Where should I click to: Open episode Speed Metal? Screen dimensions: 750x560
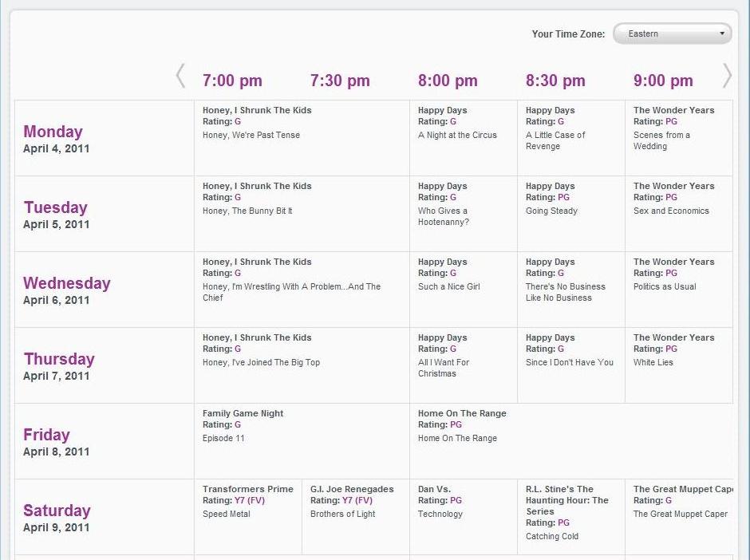[x=227, y=514]
